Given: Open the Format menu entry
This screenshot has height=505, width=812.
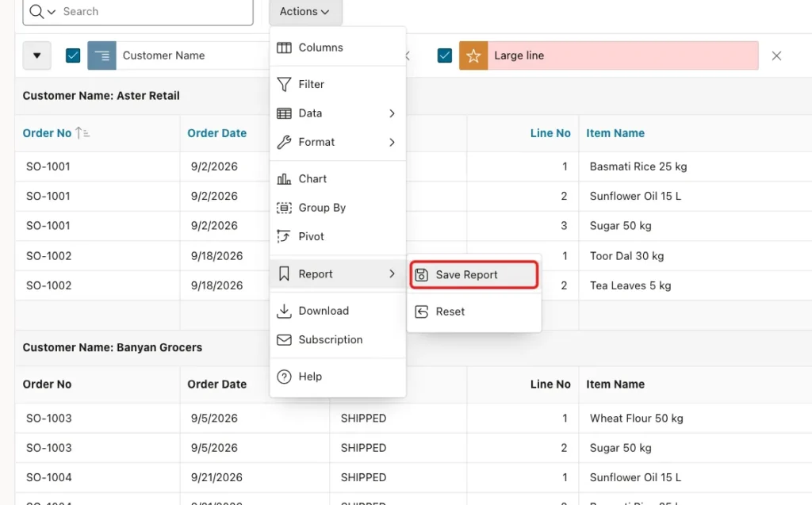Looking at the screenshot, I should click(338, 142).
